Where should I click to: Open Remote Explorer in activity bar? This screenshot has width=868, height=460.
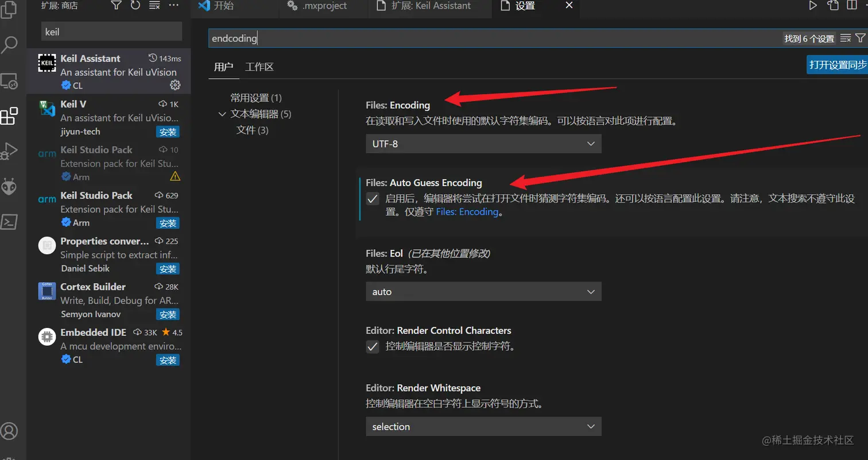tap(10, 81)
